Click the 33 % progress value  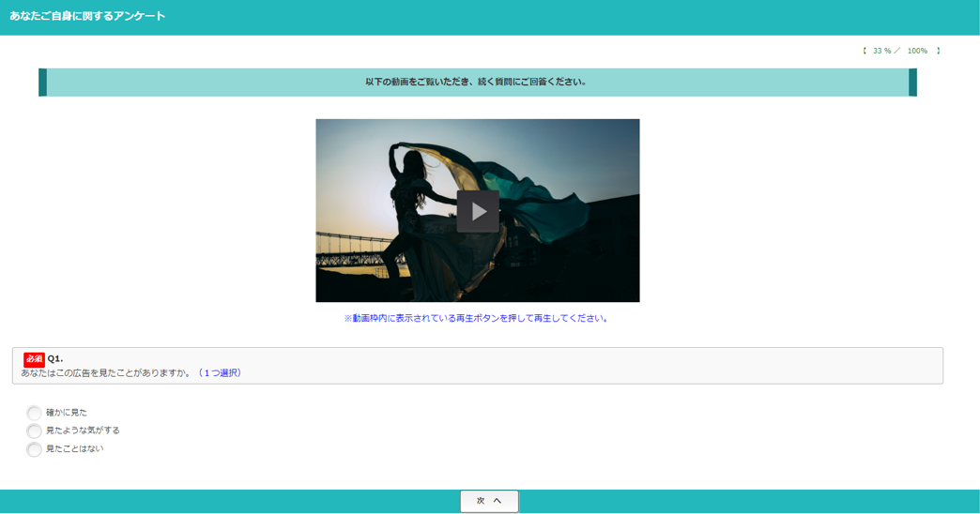click(x=881, y=51)
